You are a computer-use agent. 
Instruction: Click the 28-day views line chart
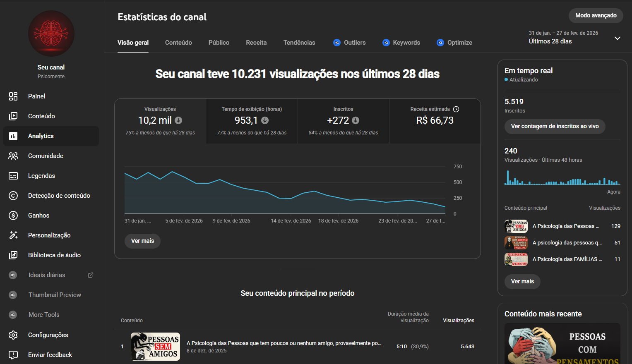(285, 190)
